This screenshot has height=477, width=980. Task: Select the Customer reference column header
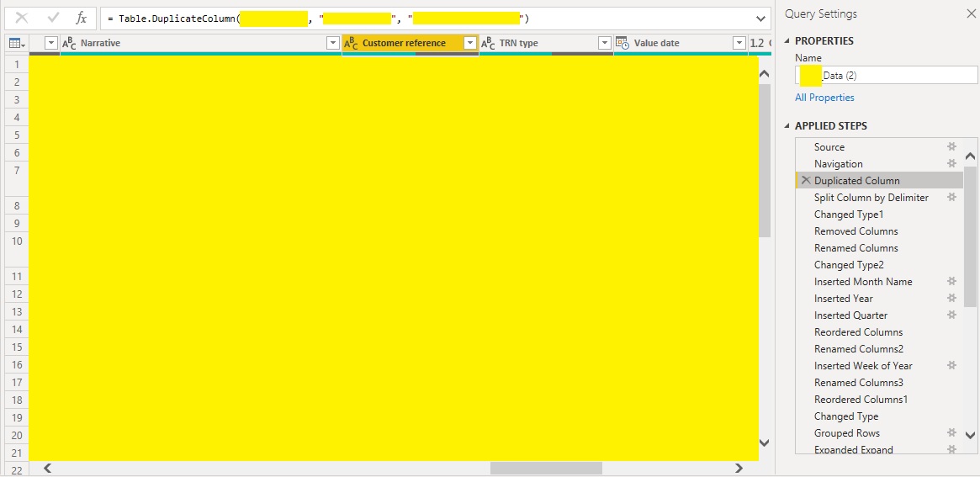411,43
